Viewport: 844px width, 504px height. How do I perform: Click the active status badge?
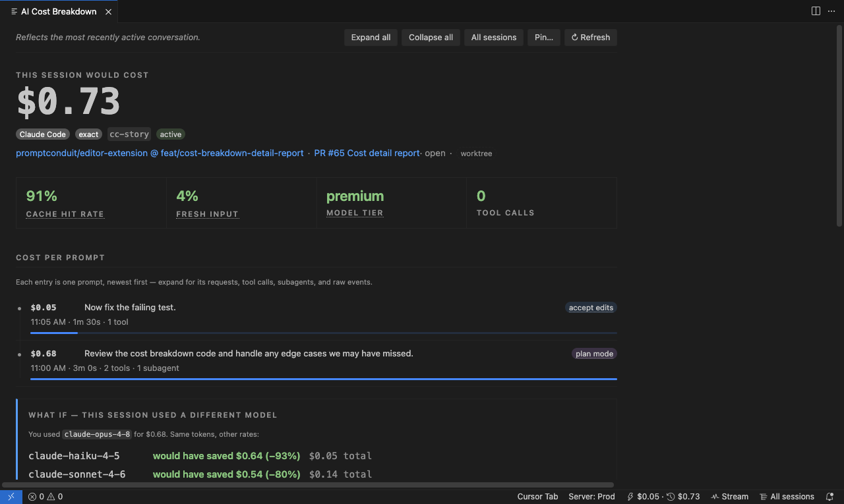(x=171, y=134)
